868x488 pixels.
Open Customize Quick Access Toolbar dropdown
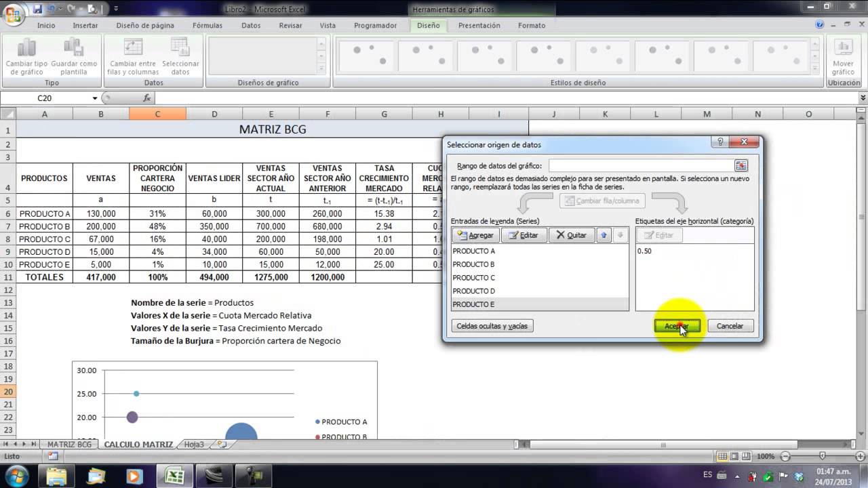(x=116, y=9)
